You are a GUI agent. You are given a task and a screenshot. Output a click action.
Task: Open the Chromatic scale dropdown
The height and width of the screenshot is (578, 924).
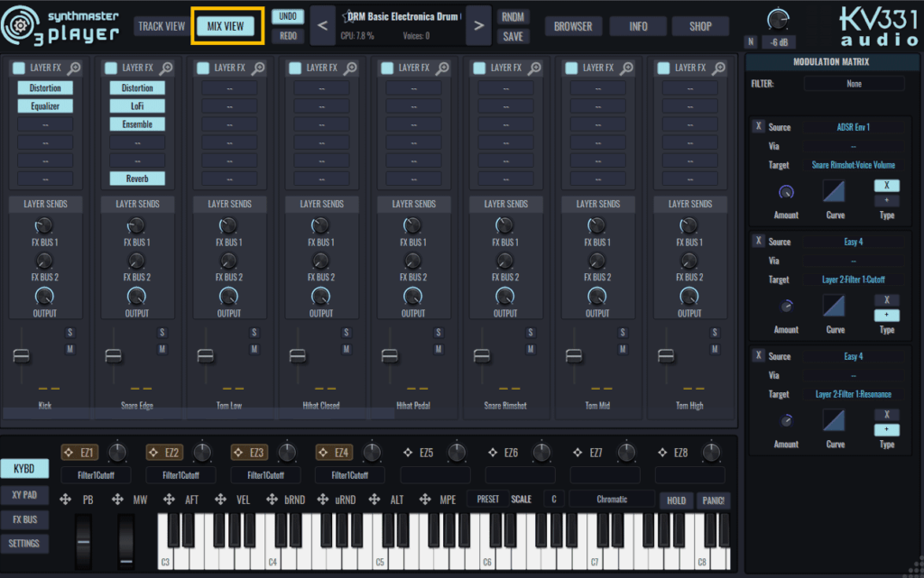(x=612, y=500)
